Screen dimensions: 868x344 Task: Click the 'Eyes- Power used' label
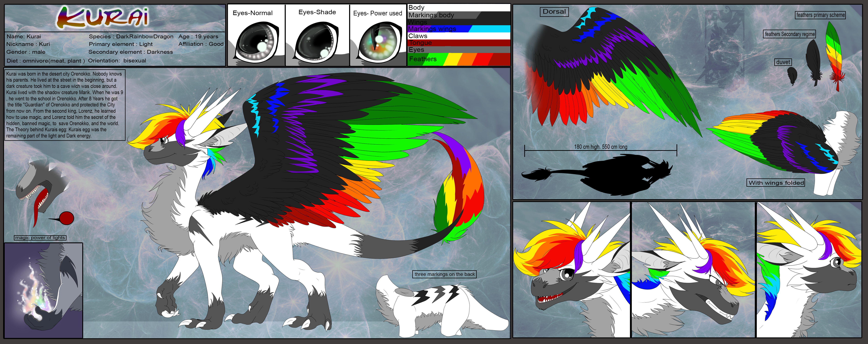click(x=377, y=13)
